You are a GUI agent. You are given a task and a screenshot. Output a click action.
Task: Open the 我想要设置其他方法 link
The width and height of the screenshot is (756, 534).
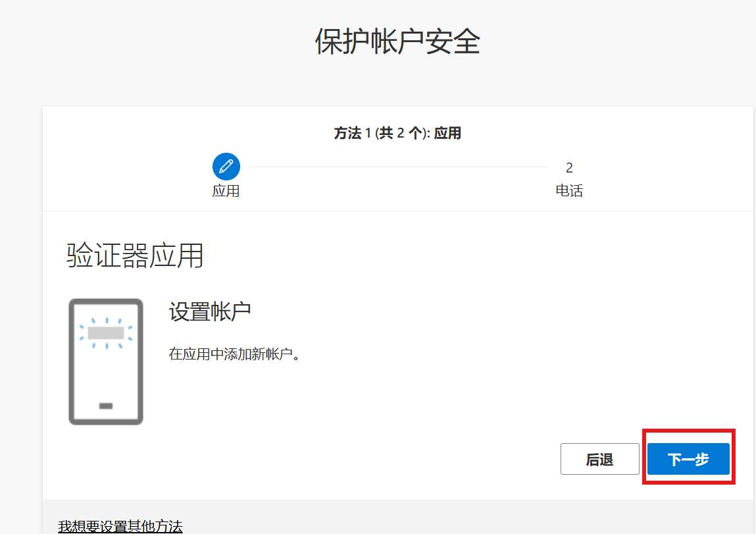120,526
